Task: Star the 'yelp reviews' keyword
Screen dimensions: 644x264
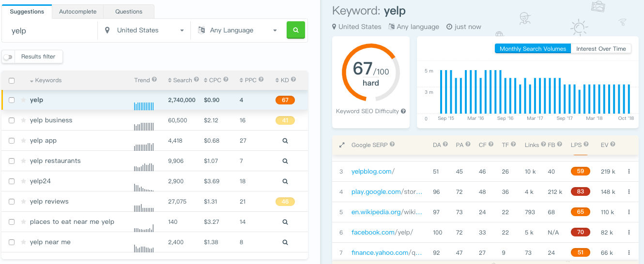Action: [x=23, y=202]
